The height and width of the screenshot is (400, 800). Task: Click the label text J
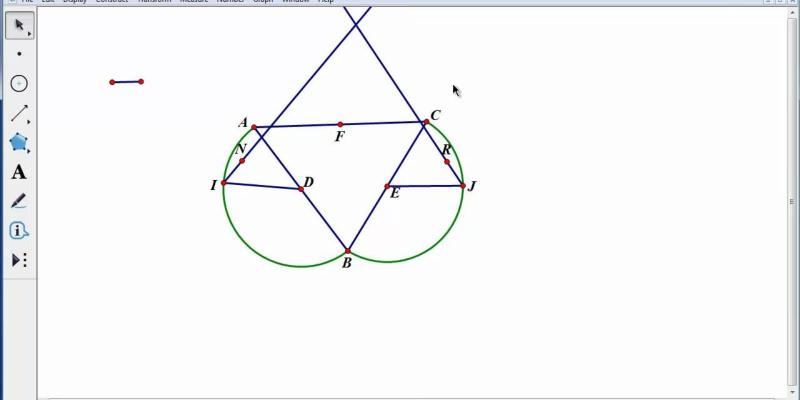(471, 186)
